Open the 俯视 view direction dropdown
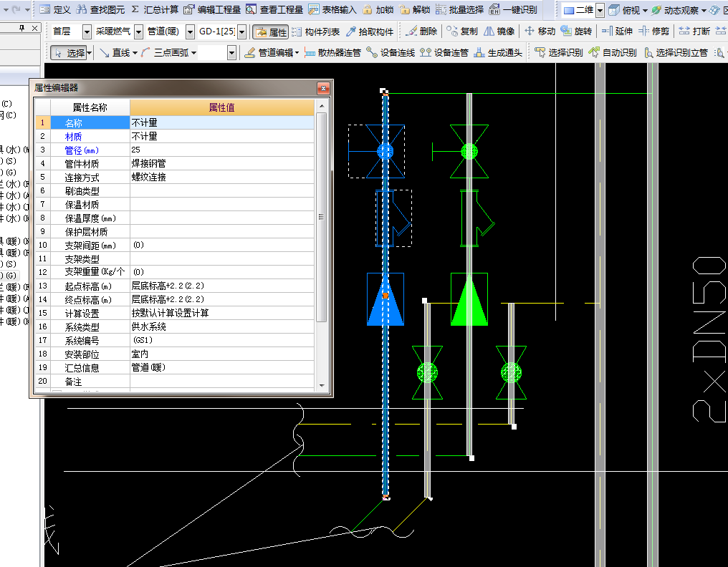 pos(645,10)
